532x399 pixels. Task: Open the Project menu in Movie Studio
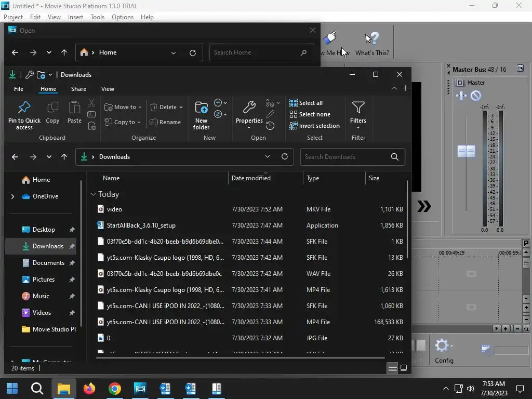[13, 17]
